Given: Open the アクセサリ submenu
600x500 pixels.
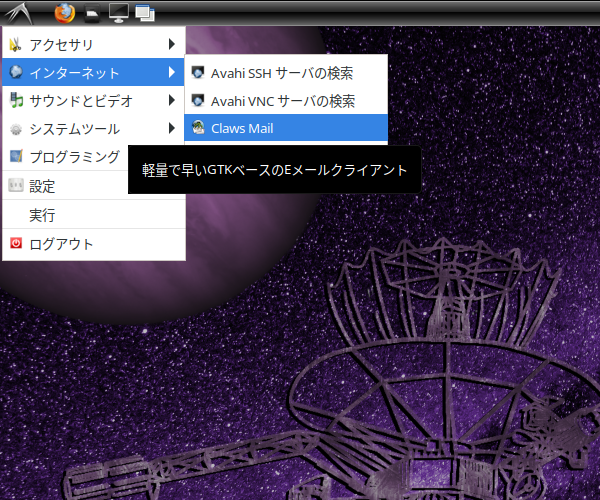Looking at the screenshot, I should [x=93, y=44].
